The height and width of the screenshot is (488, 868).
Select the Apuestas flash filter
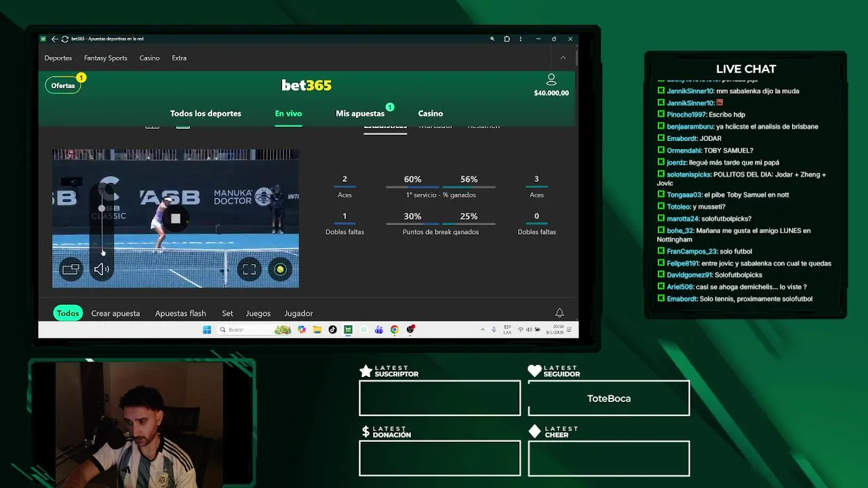pyautogui.click(x=180, y=313)
